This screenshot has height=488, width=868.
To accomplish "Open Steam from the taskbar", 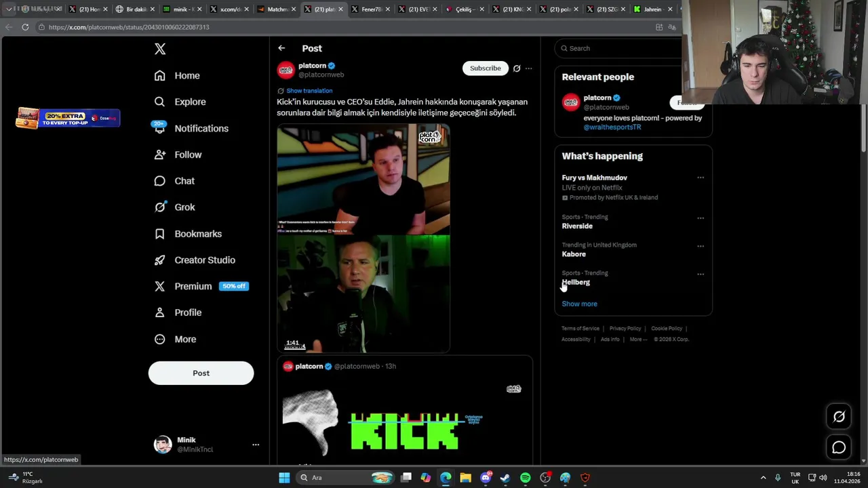I will click(x=505, y=478).
